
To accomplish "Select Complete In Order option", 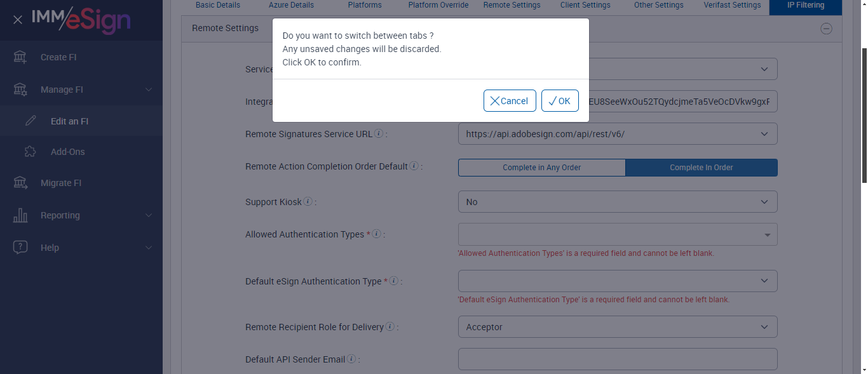I will 701,168.
